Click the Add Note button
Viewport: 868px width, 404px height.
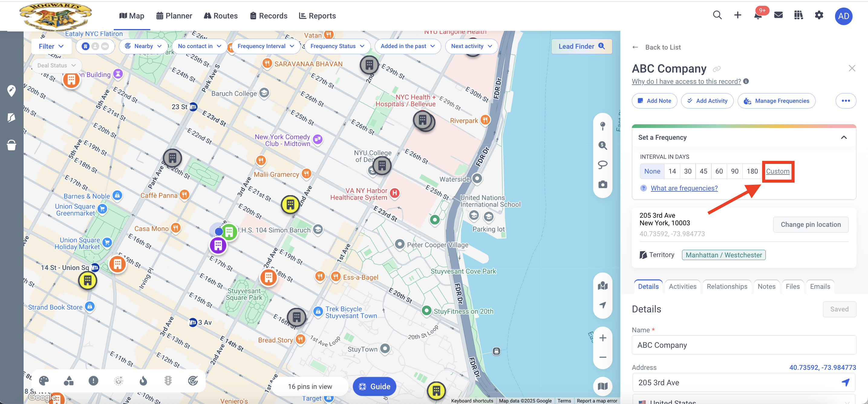pos(654,101)
